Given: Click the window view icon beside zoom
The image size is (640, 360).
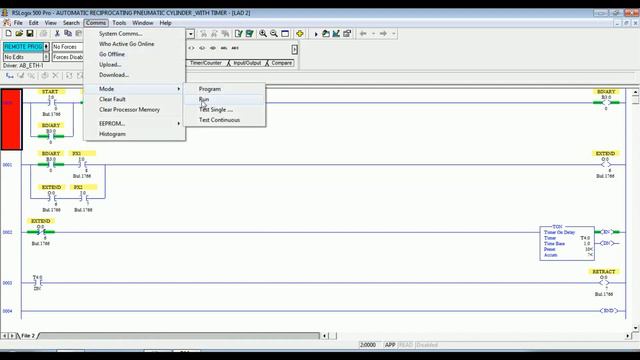Looking at the screenshot, I should click(285, 33).
